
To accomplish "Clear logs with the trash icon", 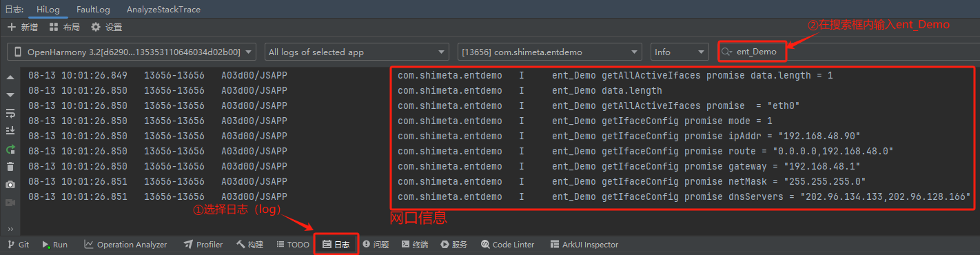I will (x=10, y=166).
